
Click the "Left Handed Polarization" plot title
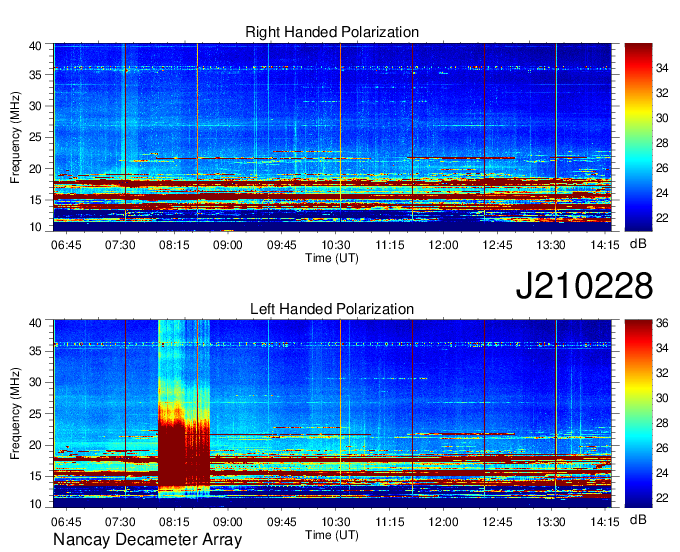(x=332, y=309)
